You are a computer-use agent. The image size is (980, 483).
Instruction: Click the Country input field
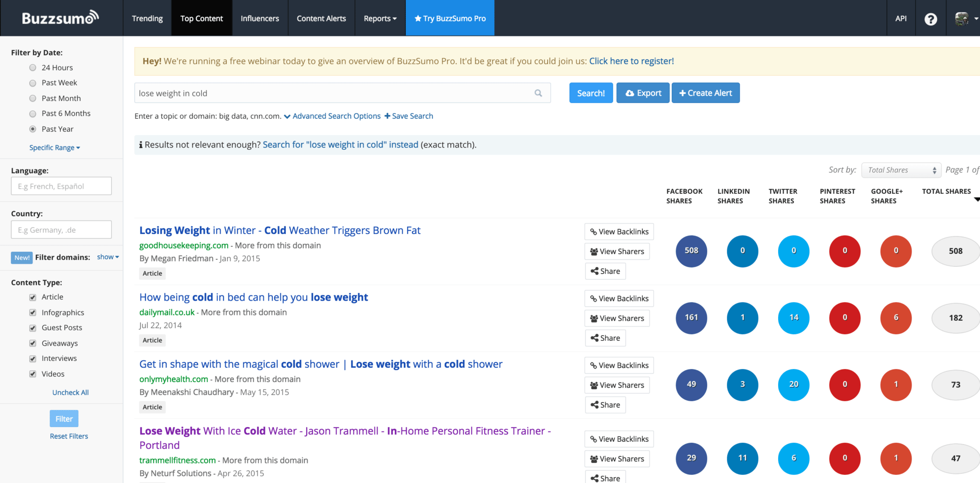point(61,230)
